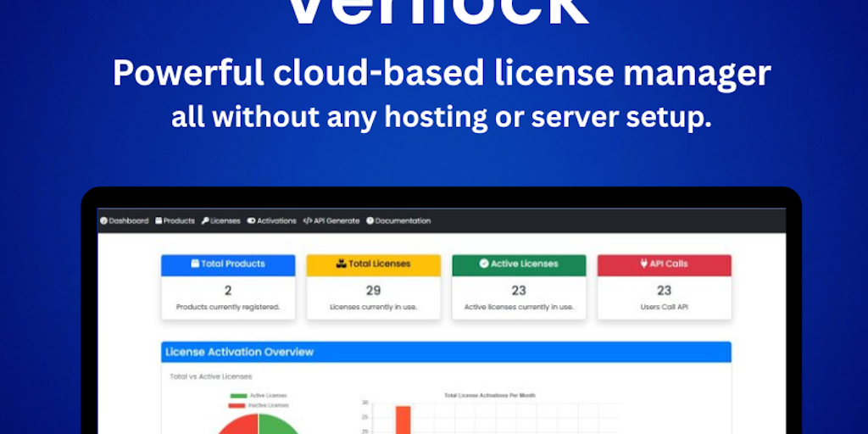Click the 'Products currently registered.' text

point(228,307)
